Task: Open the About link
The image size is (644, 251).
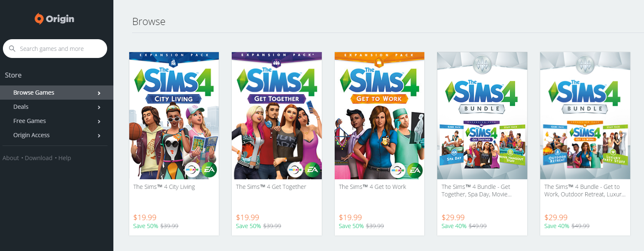Action: pyautogui.click(x=11, y=158)
